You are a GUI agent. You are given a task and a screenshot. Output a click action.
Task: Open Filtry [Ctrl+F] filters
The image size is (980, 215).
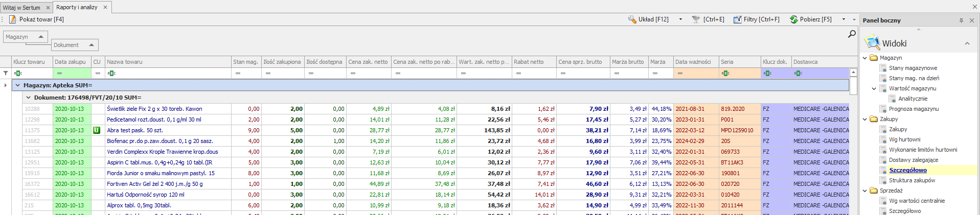point(757,19)
